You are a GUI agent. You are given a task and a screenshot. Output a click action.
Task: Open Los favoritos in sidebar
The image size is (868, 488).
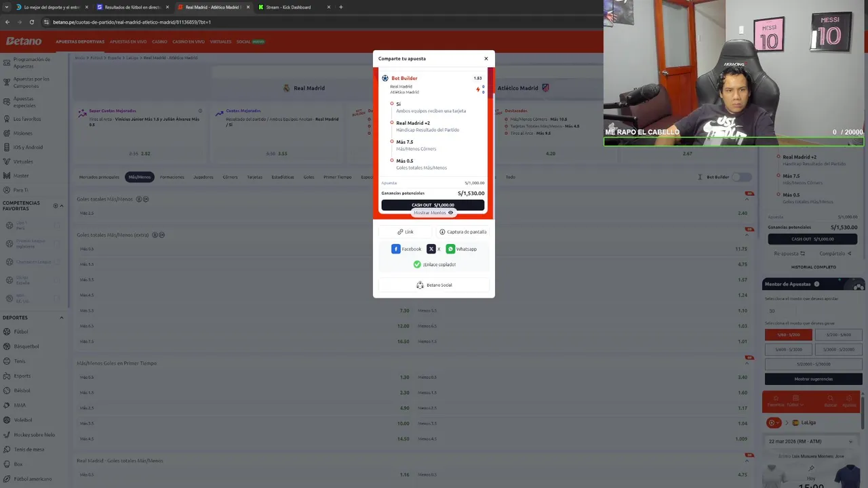pos(27,119)
